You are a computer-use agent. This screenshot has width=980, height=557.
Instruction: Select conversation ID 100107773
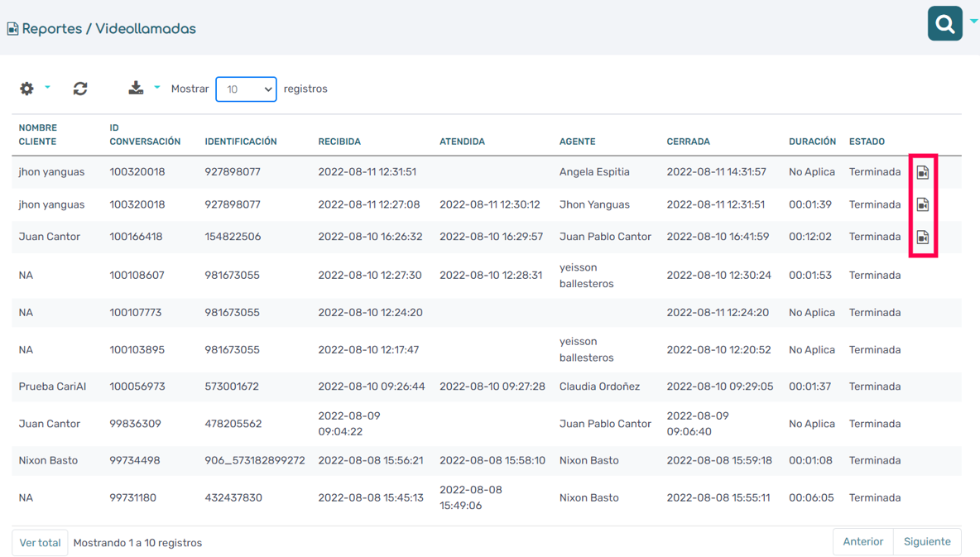tap(136, 313)
